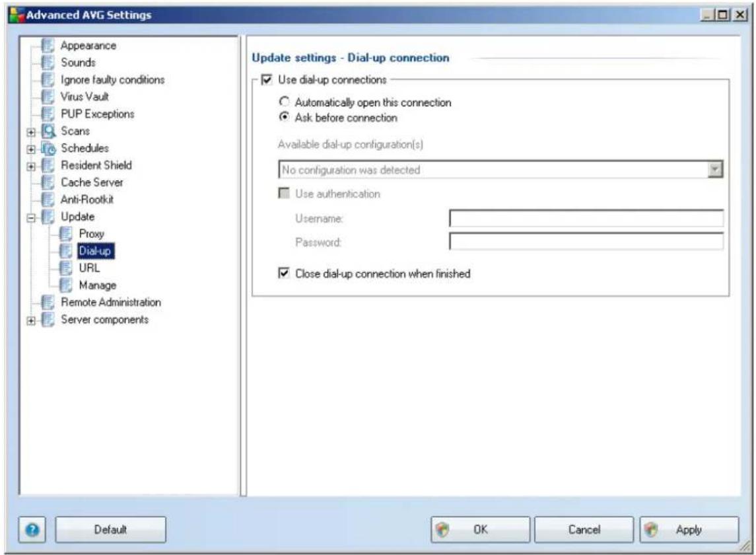Click the Anti-Rootkit page icon
Screen dimensions: 756x555
tap(48, 200)
